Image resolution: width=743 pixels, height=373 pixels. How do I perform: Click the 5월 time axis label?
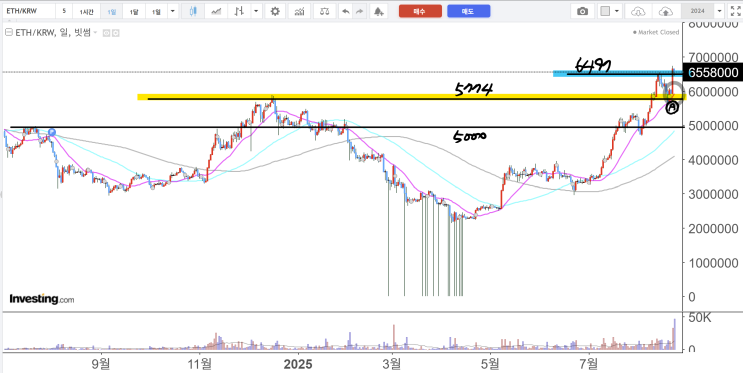491,364
